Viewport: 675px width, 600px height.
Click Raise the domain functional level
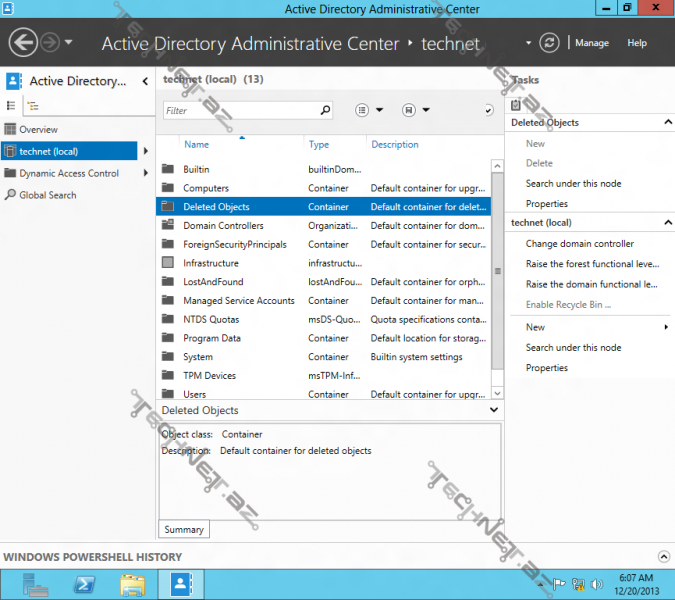point(591,284)
